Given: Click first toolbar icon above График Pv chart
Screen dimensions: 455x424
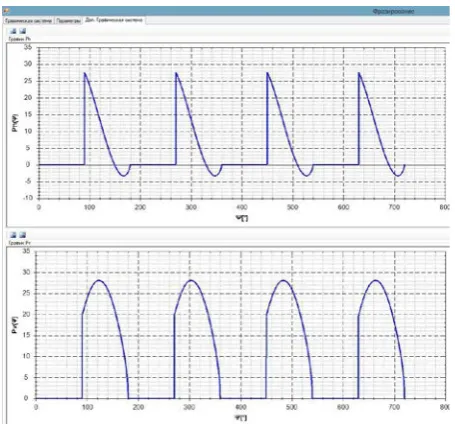Looking at the screenshot, I should point(13,235).
